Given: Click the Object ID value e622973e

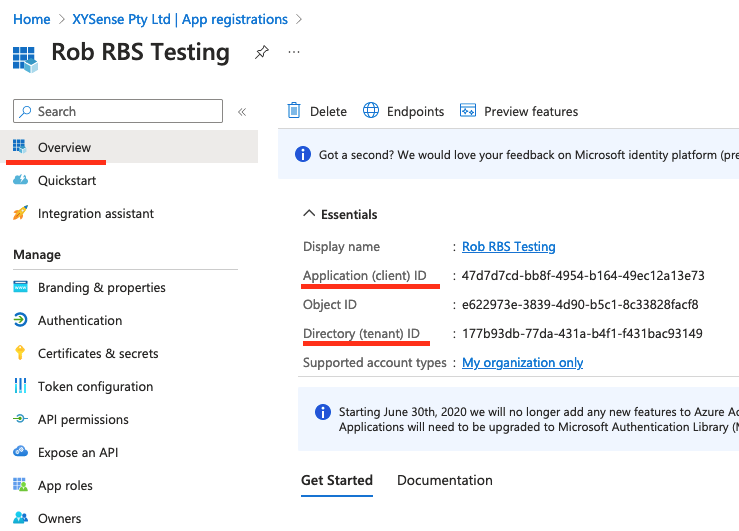Looking at the screenshot, I should pos(580,305).
